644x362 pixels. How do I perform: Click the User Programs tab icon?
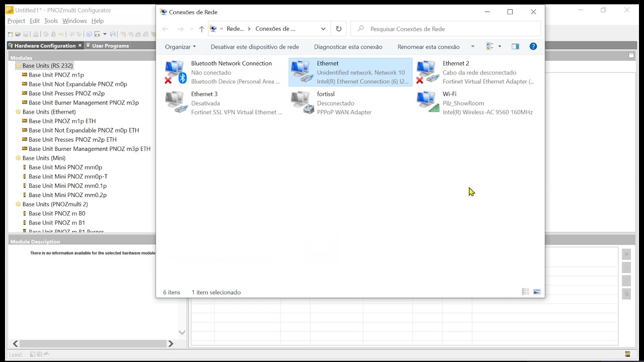pos(88,45)
